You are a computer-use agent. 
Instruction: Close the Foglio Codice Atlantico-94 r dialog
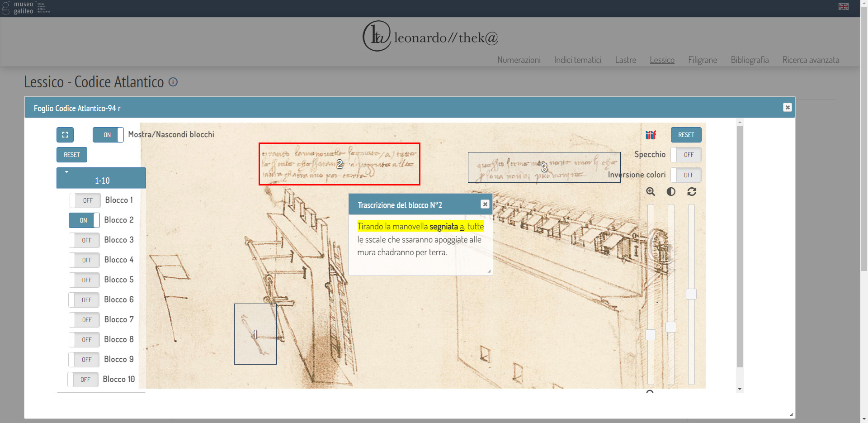point(788,107)
